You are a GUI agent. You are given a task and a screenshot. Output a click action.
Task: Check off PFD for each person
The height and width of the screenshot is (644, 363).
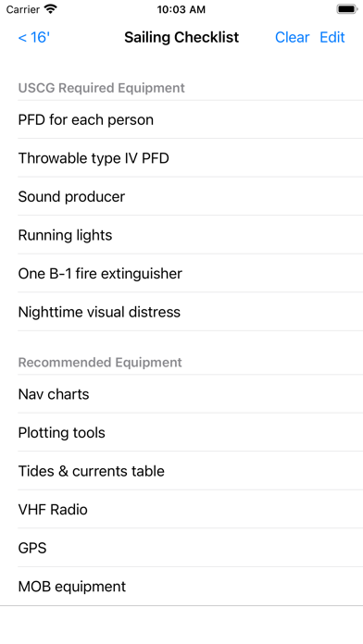(181, 119)
